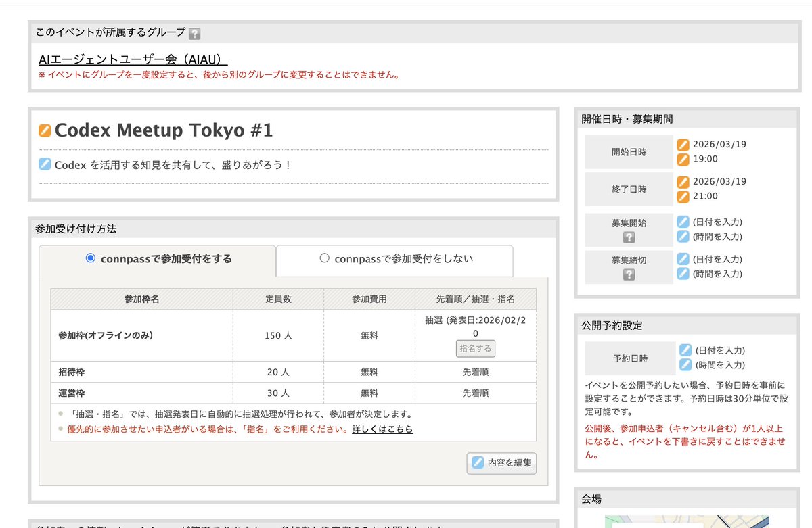Open the help icon under 募集開始
The image size is (812, 528).
coord(629,237)
